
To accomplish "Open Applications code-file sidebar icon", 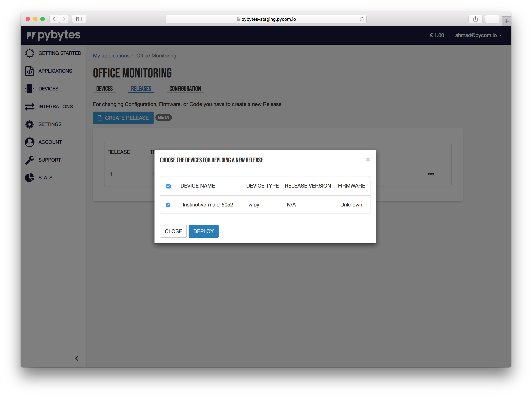I will 29,71.
